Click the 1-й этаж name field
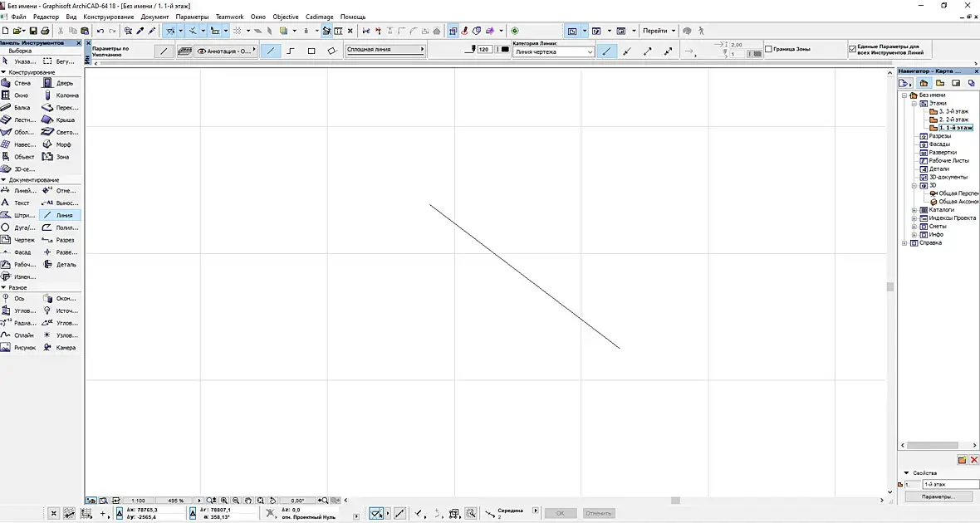This screenshot has height=523, width=980. (950, 484)
